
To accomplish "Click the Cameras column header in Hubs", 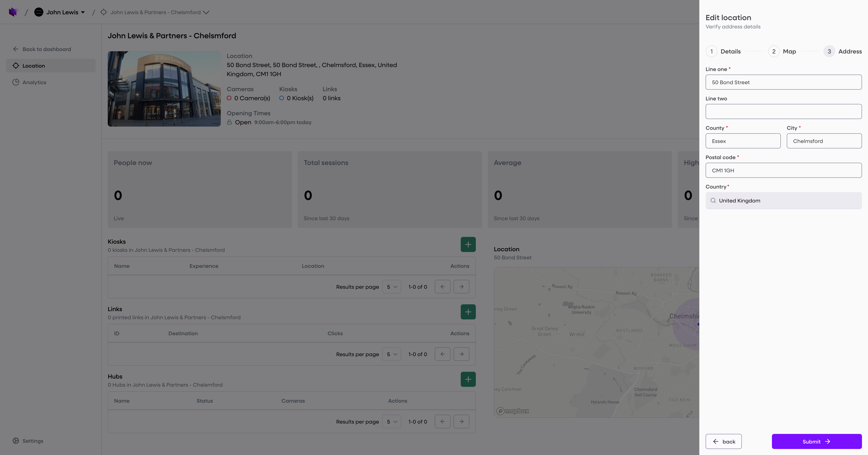I will 293,401.
